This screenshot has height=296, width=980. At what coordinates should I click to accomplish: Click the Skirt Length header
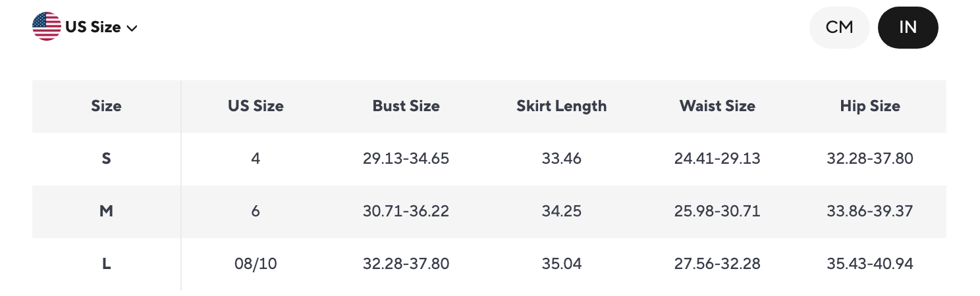tap(561, 106)
